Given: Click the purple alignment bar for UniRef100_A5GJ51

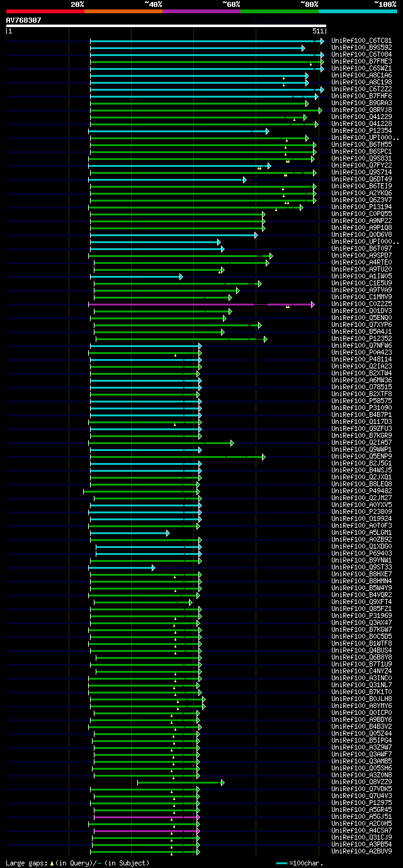Looking at the screenshot, I should [x=147, y=817].
